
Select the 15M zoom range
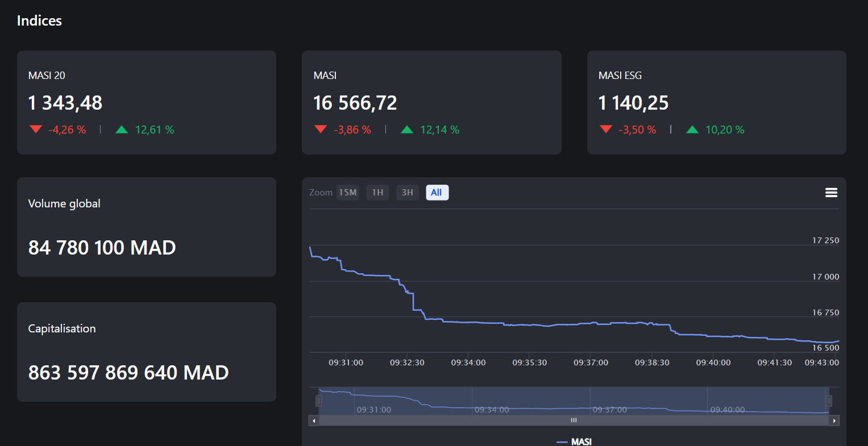tap(348, 193)
